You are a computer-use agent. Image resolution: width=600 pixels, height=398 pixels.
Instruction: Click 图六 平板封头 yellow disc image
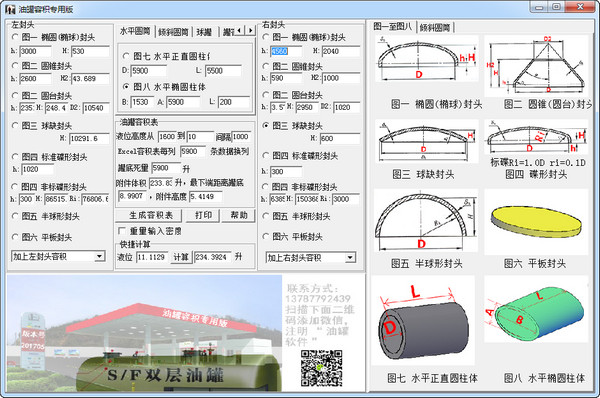[536, 222]
